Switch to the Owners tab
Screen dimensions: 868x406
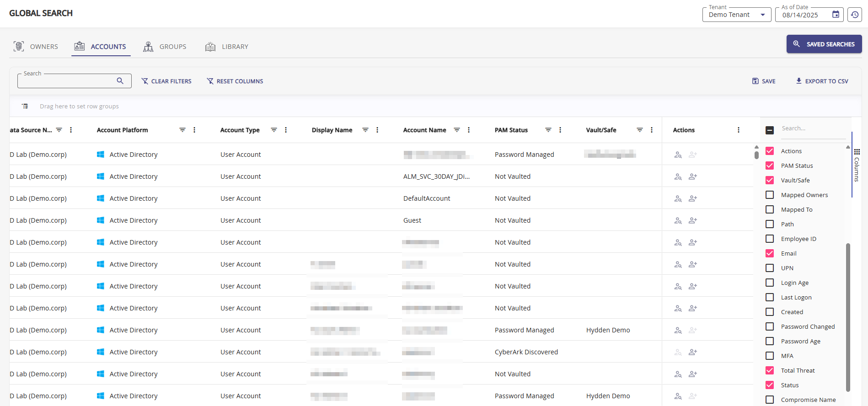36,47
